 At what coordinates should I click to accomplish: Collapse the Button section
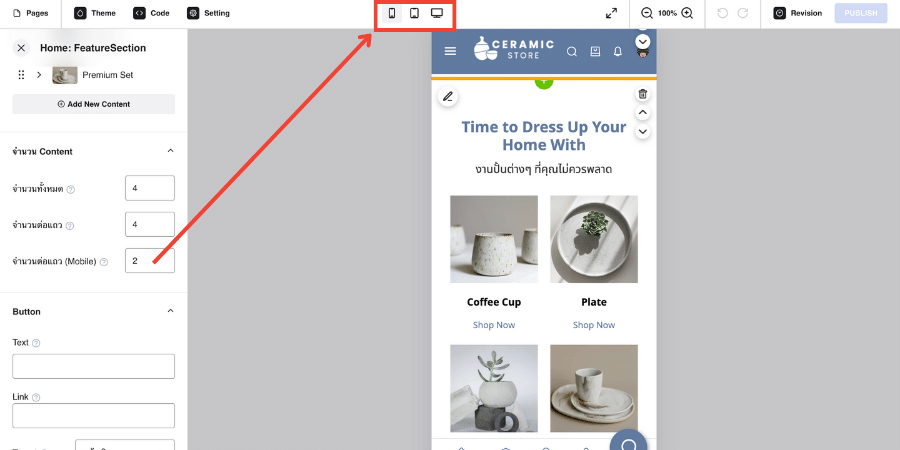pyautogui.click(x=170, y=311)
